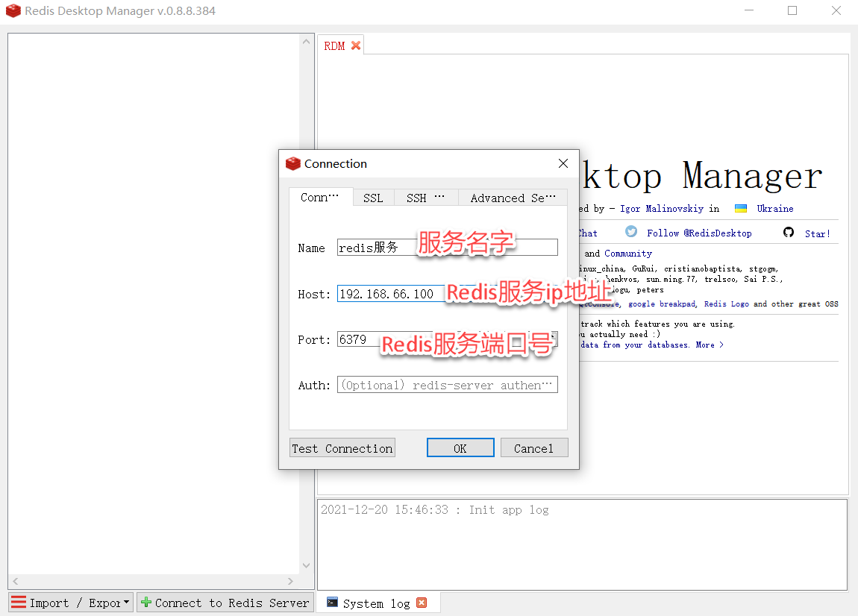858x616 pixels.
Task: Confirm the connection with OK
Action: [460, 448]
